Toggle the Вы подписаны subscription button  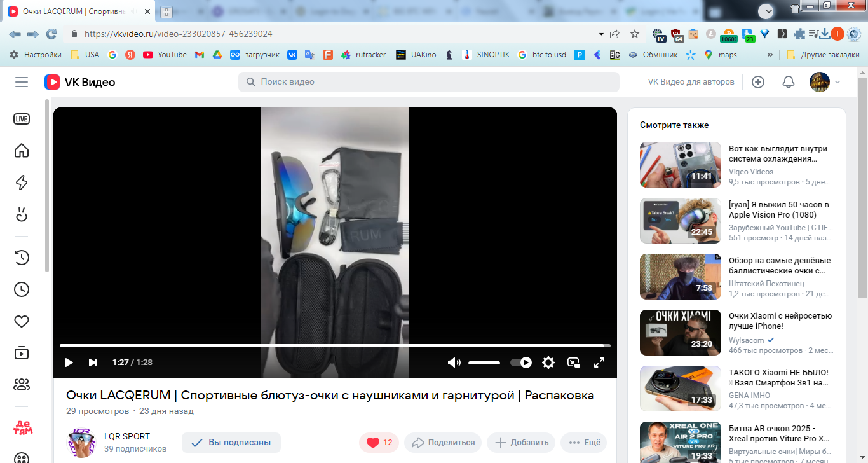231,443
